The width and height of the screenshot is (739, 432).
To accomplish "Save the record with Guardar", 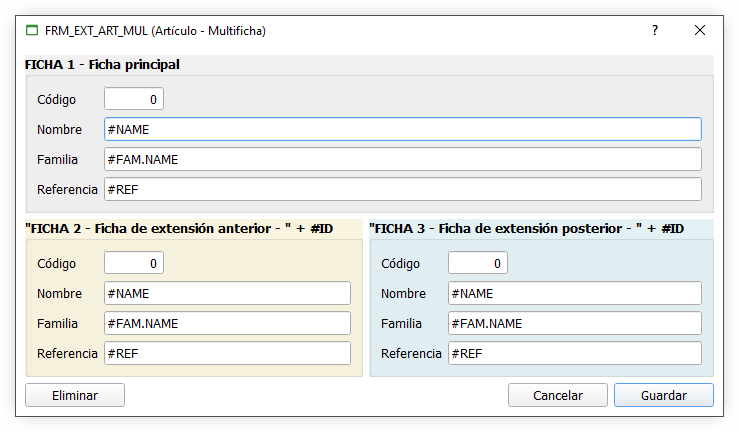I will pos(663,395).
